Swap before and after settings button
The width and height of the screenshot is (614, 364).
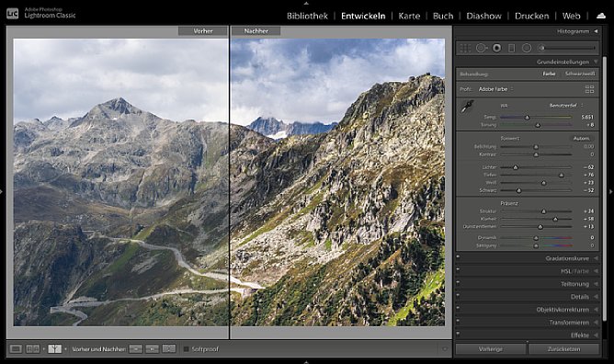point(169,348)
